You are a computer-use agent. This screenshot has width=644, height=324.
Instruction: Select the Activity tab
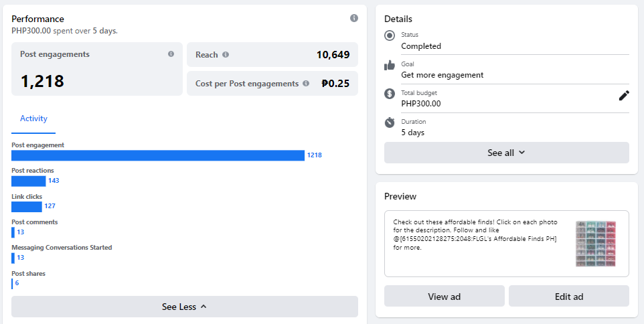point(33,118)
